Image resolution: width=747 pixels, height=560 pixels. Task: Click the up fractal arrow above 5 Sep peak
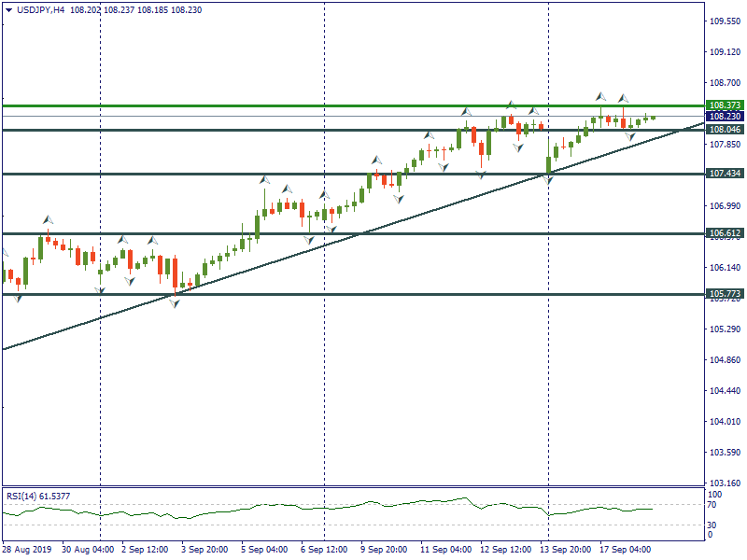(x=264, y=178)
